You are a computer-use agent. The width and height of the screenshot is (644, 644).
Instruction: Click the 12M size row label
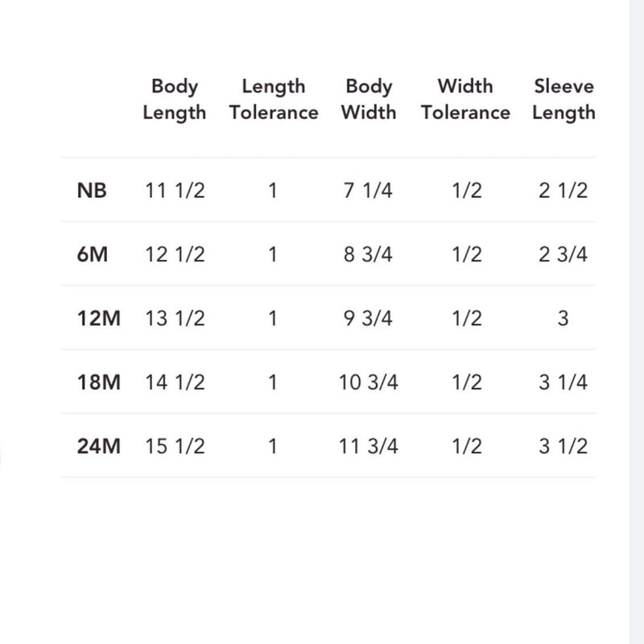pyautogui.click(x=98, y=318)
